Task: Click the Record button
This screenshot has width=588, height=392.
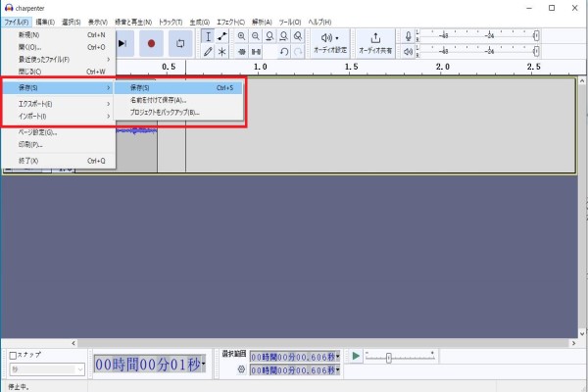Action: (151, 43)
